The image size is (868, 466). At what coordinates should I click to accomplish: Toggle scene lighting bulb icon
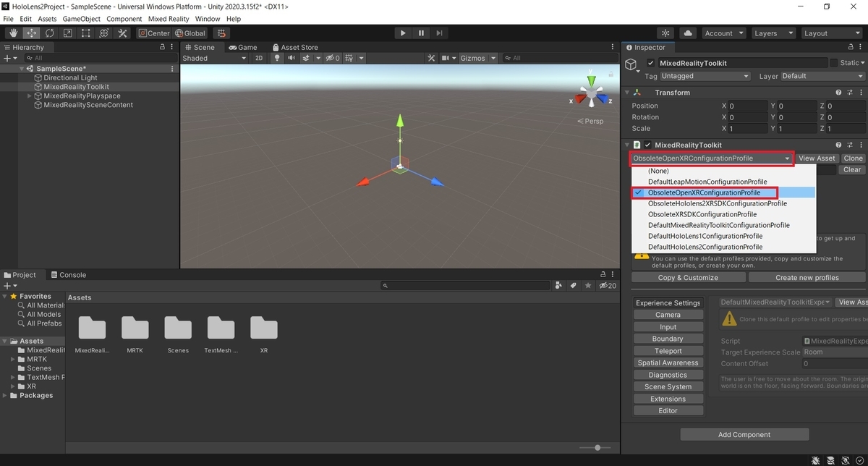click(x=277, y=58)
